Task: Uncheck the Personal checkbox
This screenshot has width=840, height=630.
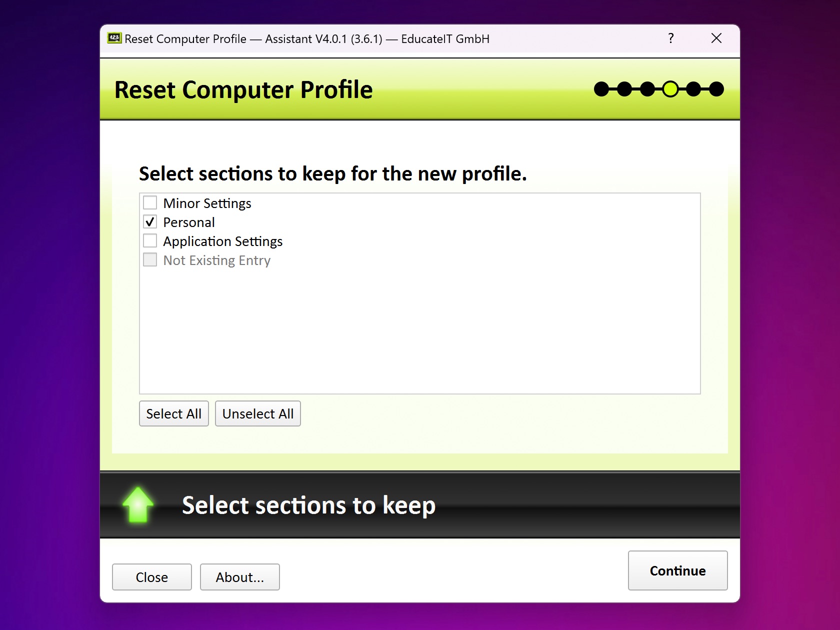Action: (x=150, y=221)
